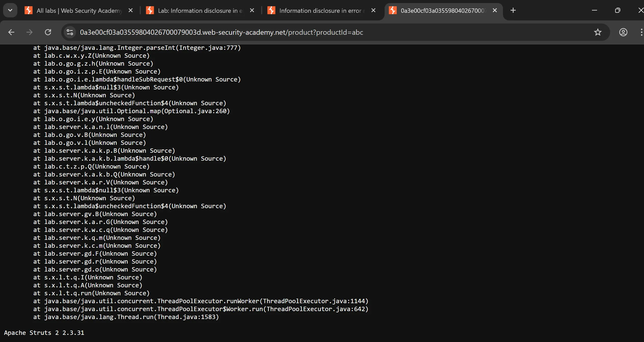The width and height of the screenshot is (644, 342).
Task: Expand the tab search dropdown
Action: [x=10, y=10]
